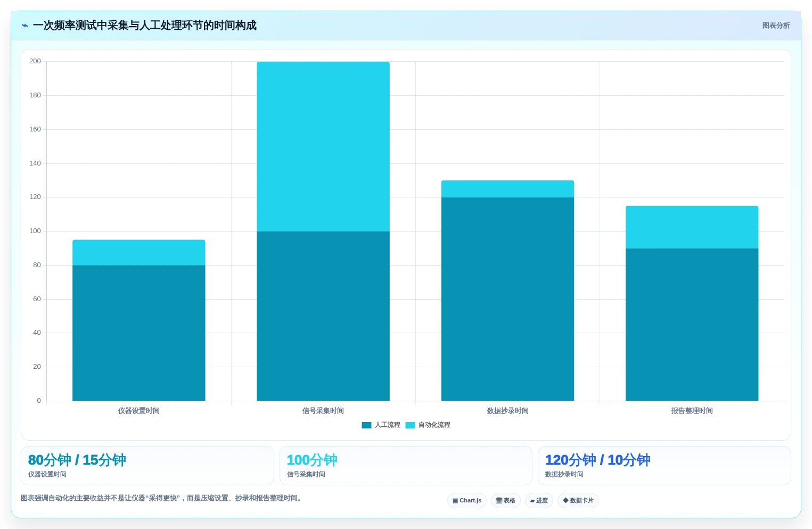812x529 pixels.
Task: Click the 100 y-axis tick label
Action: pyautogui.click(x=35, y=231)
